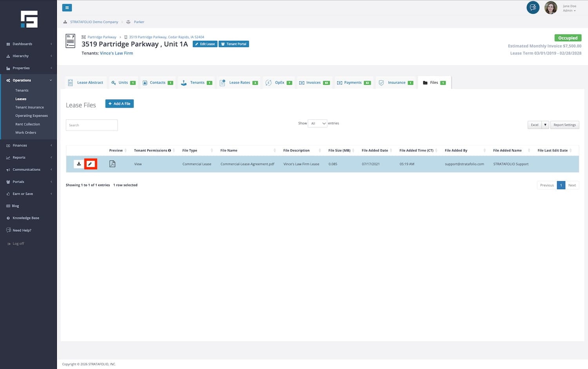Open the PDF preview icon

point(112,164)
